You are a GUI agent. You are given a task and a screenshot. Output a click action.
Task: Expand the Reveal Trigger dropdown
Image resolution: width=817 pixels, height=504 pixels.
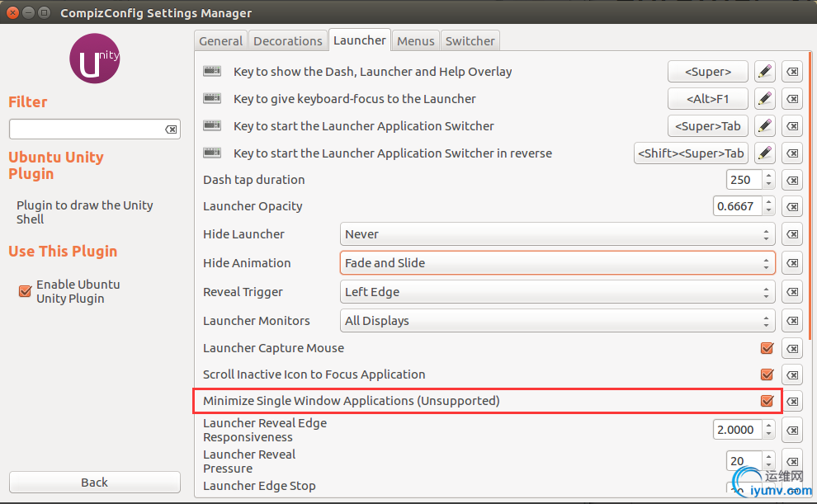pos(557,292)
